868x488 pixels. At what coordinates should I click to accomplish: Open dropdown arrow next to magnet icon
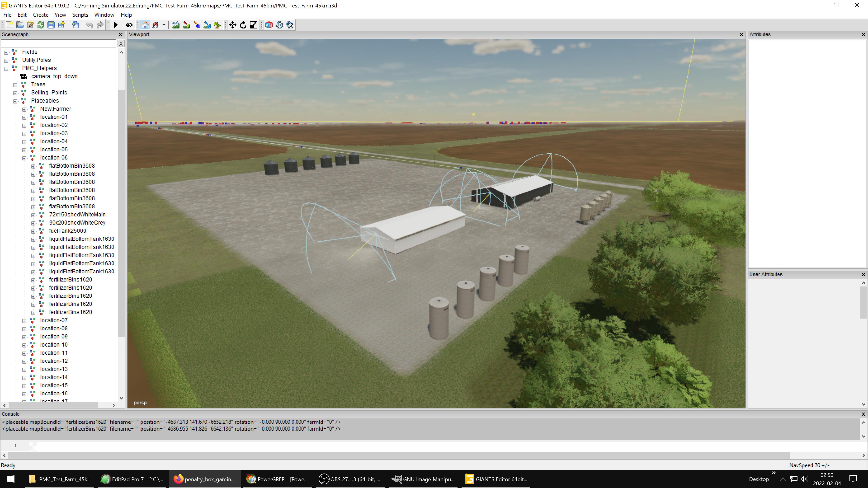[164, 25]
